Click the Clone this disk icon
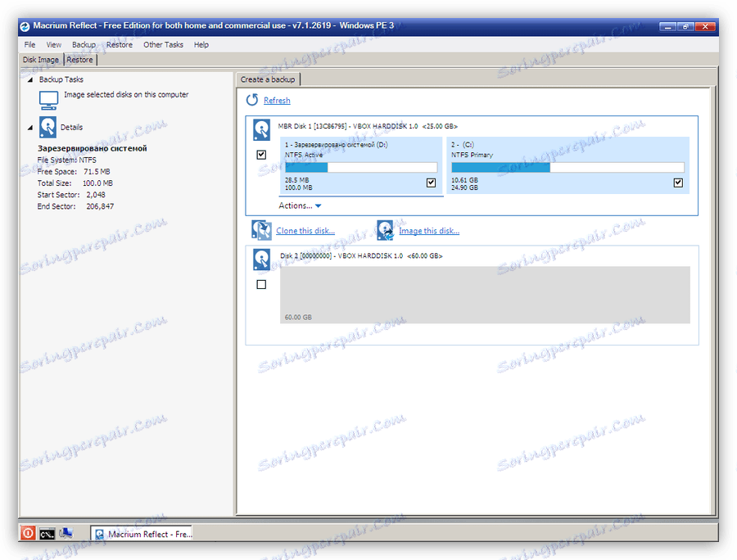This screenshot has width=737, height=560. pyautogui.click(x=261, y=230)
